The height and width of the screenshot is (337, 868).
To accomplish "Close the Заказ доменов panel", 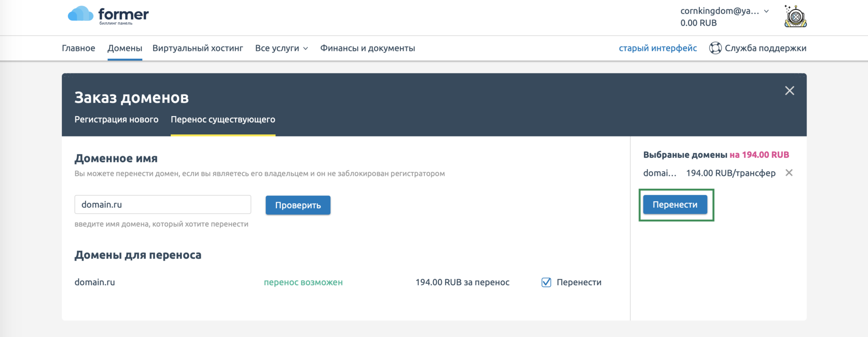I will pos(789,90).
